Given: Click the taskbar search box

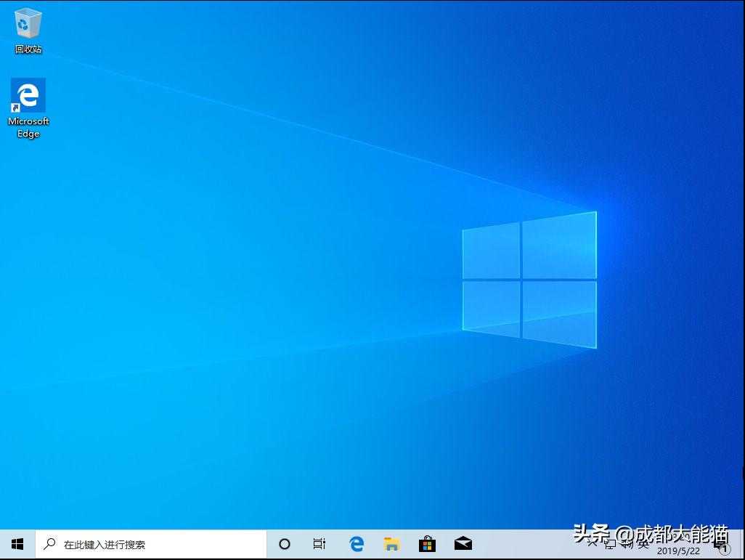Looking at the screenshot, I should [x=145, y=543].
